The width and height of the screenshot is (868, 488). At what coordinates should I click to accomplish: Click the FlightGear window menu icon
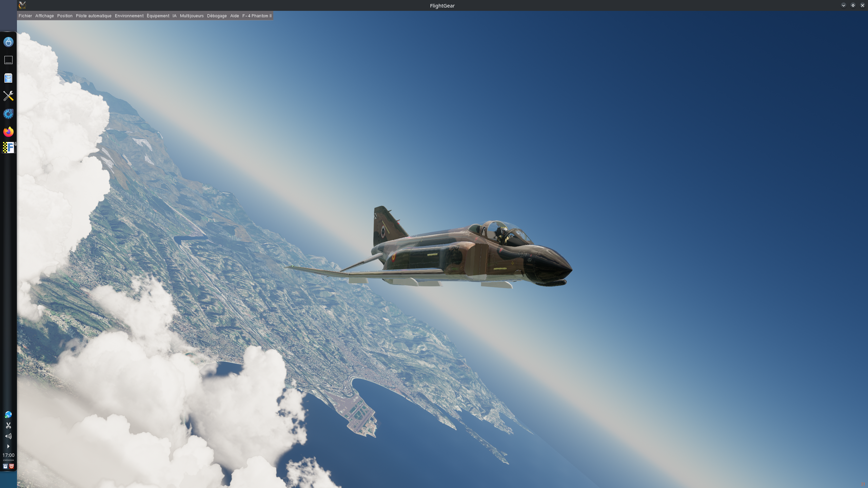[x=22, y=5]
